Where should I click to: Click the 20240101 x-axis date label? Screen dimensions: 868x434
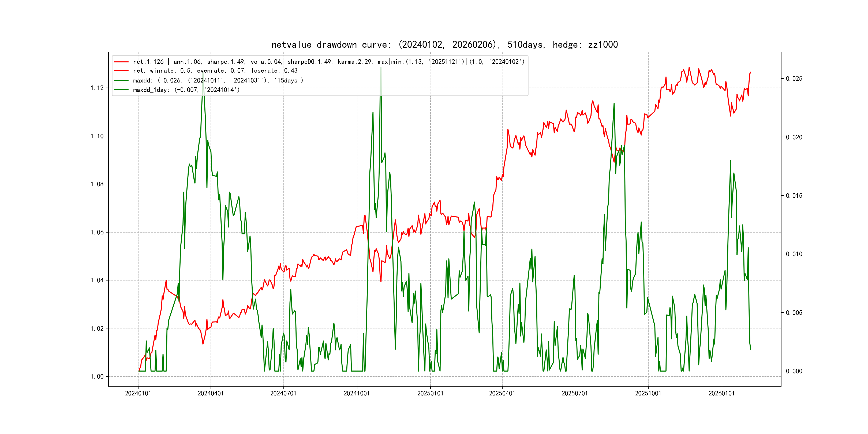tap(138, 394)
